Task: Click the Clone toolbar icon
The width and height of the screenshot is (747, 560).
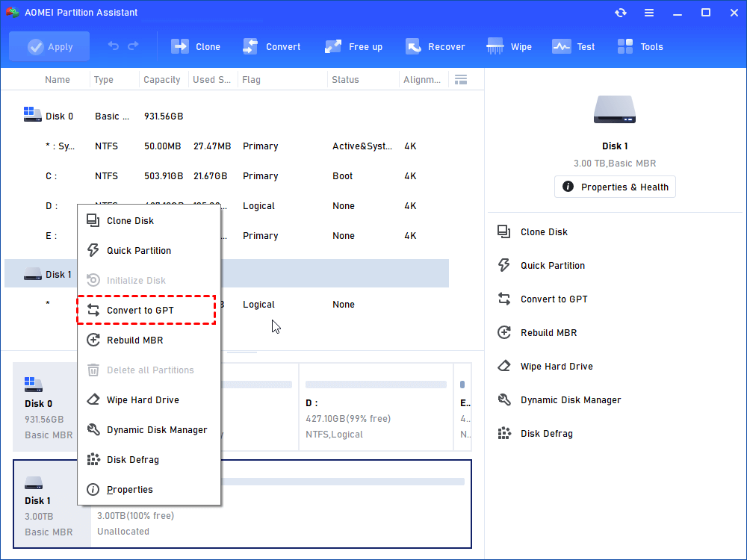Action: click(181, 46)
